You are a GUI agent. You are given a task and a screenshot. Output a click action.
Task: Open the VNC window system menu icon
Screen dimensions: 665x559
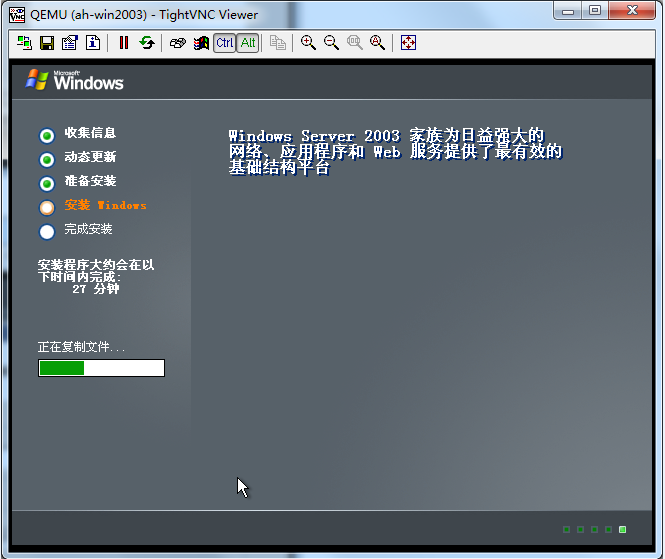click(x=17, y=14)
